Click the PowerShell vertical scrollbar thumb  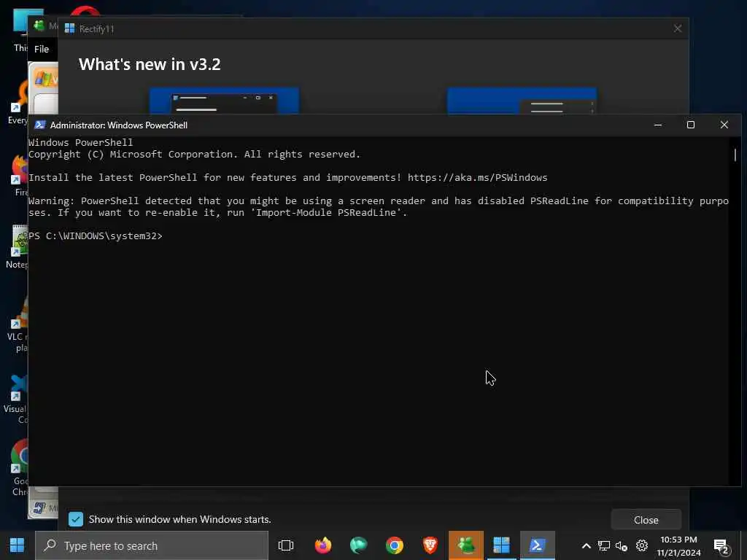tap(735, 155)
